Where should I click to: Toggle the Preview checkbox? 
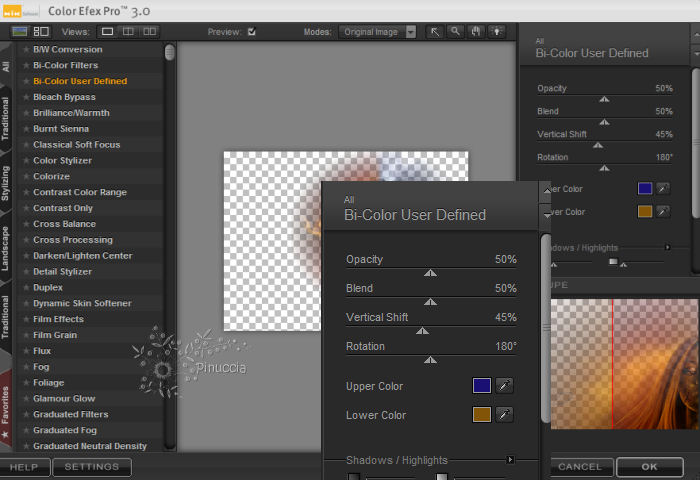(252, 31)
